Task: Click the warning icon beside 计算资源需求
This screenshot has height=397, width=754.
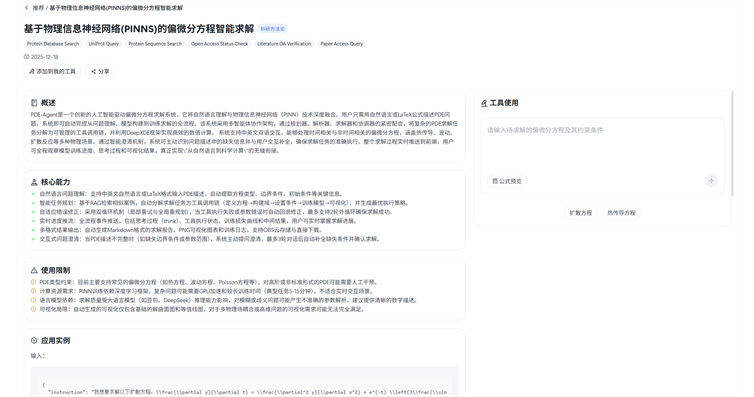Action: pyautogui.click(x=34, y=291)
